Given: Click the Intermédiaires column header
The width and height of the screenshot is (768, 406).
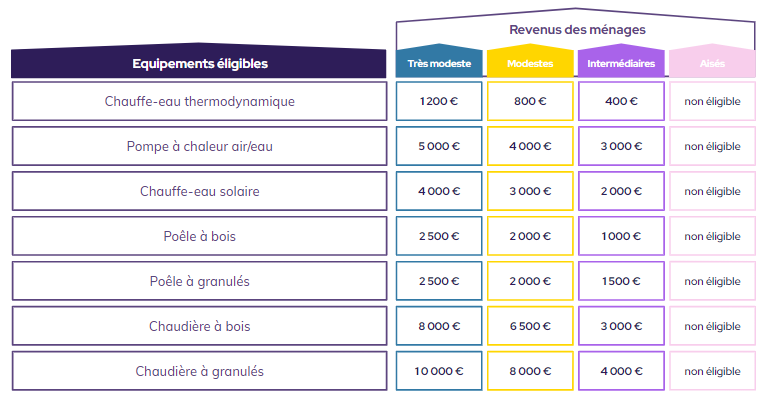Looking at the screenshot, I should click(621, 63).
